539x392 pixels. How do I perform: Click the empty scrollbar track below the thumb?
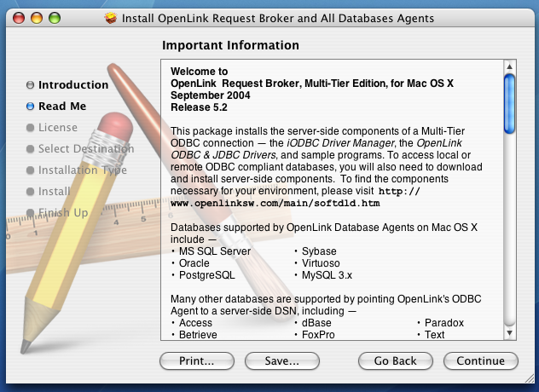[x=509, y=230]
